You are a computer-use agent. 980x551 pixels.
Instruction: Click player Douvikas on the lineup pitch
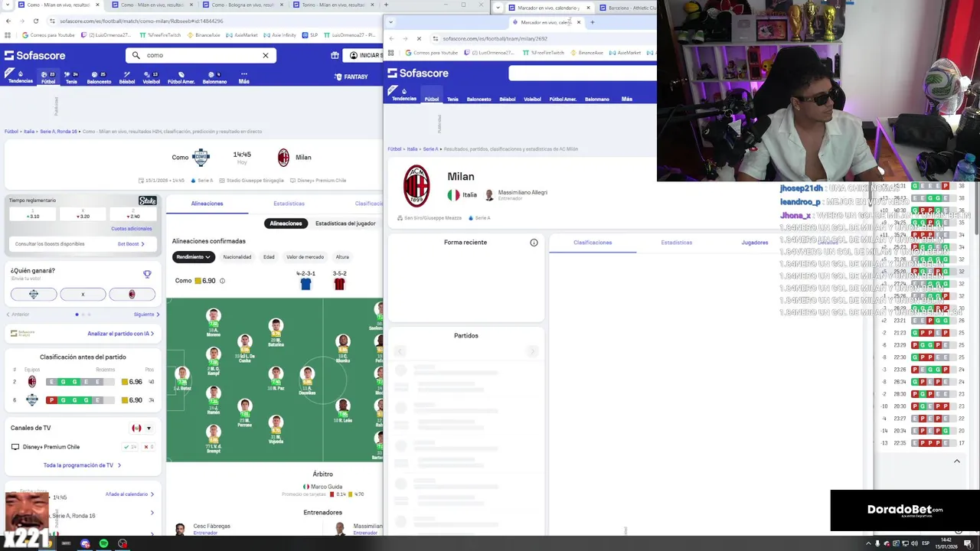point(307,380)
